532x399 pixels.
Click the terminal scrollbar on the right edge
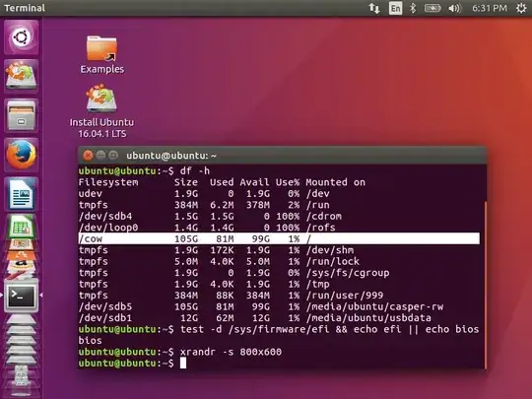pyautogui.click(x=485, y=285)
